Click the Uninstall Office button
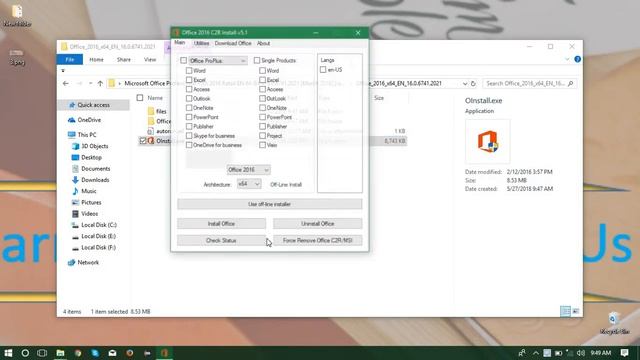Viewport: 640px width, 360px height. pyautogui.click(x=318, y=224)
